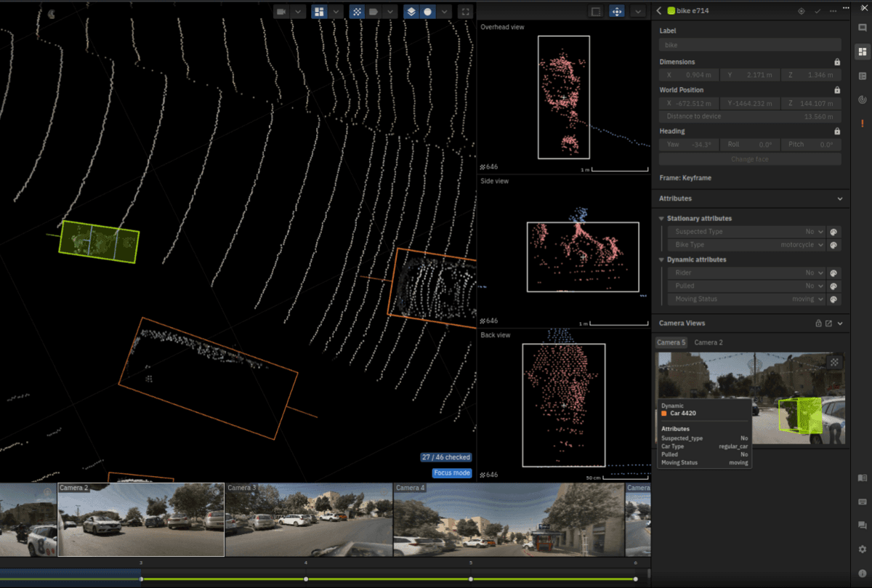Click Camera Views open-external icon
The image size is (872, 588).
click(828, 323)
